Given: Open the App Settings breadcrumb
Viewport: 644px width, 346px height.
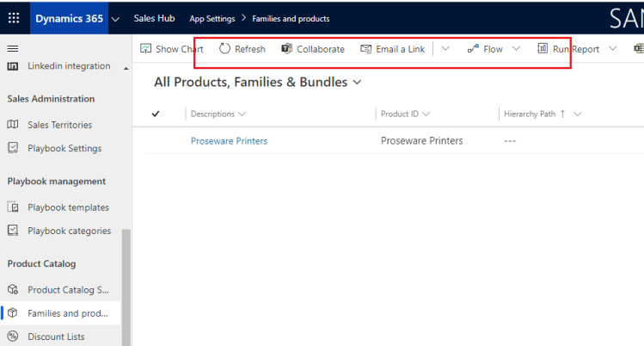Looking at the screenshot, I should tap(212, 18).
